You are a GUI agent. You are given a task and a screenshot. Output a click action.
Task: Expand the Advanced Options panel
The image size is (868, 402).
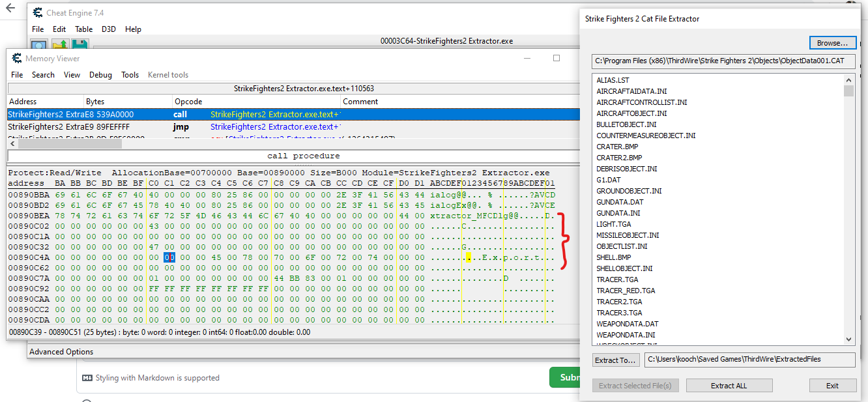click(61, 351)
